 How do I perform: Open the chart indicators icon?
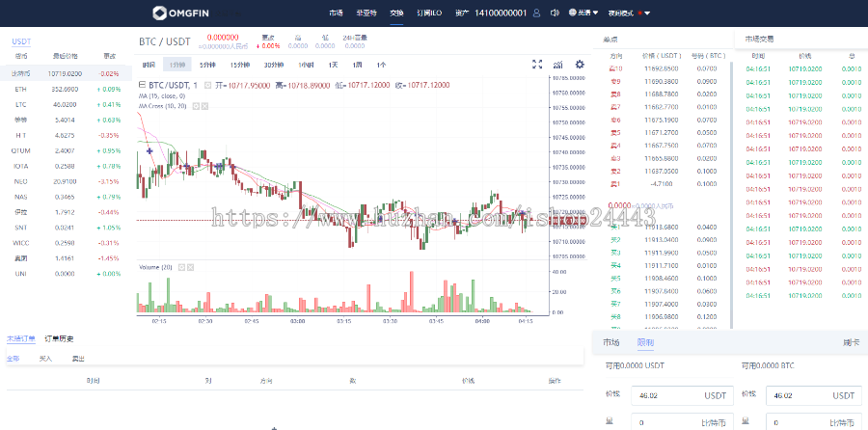[x=558, y=65]
